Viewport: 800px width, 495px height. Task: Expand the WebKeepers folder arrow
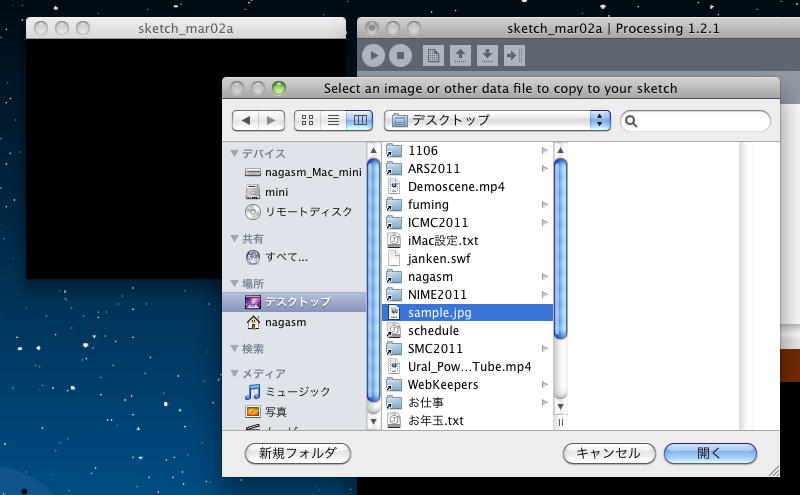pos(544,385)
